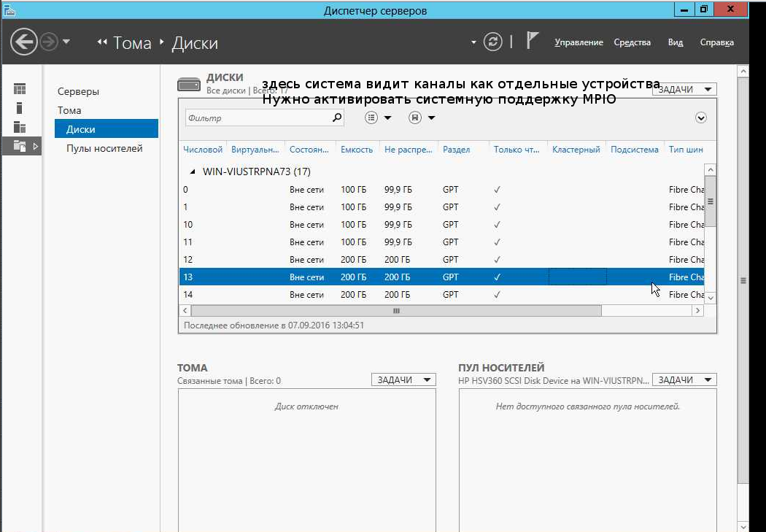Viewport: 766px width, 532px height.
Task: Click the horizontal scrollbar thumb
Action: click(x=396, y=310)
